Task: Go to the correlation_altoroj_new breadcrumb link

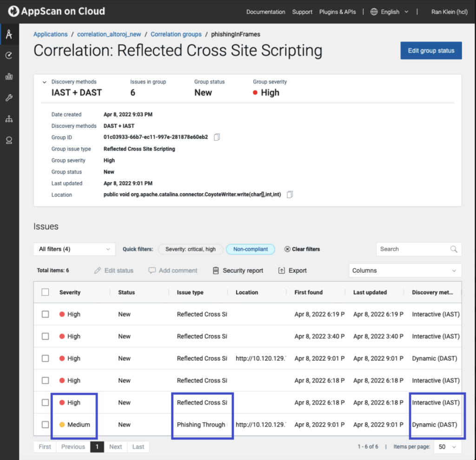Action: (109, 34)
